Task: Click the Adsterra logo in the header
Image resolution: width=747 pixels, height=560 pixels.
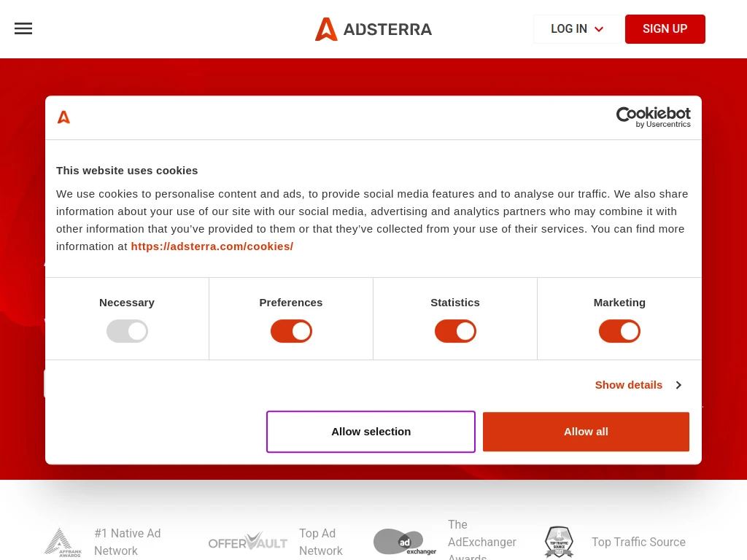Action: [373, 29]
